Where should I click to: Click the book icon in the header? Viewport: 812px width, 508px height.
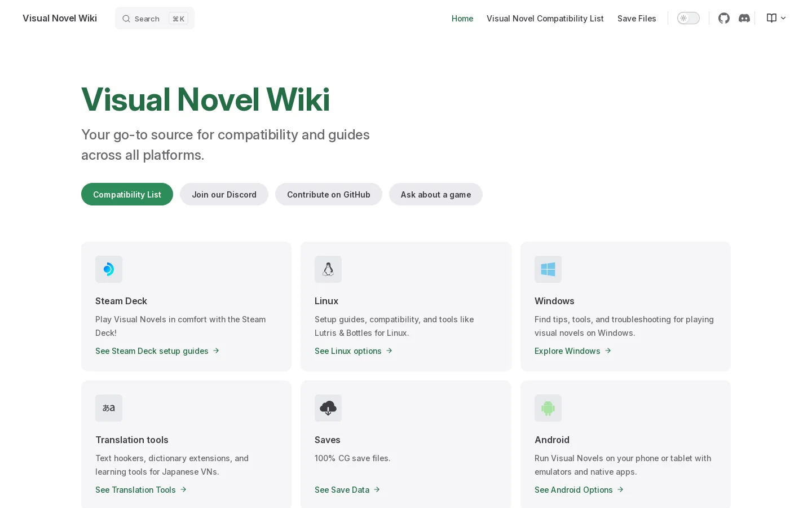click(x=771, y=18)
